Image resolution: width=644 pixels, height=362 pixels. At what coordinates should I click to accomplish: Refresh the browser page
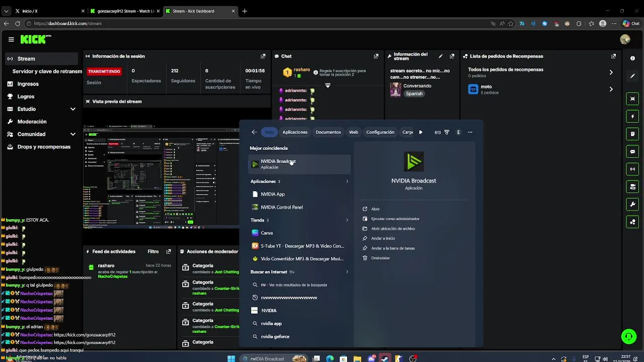tap(18, 23)
